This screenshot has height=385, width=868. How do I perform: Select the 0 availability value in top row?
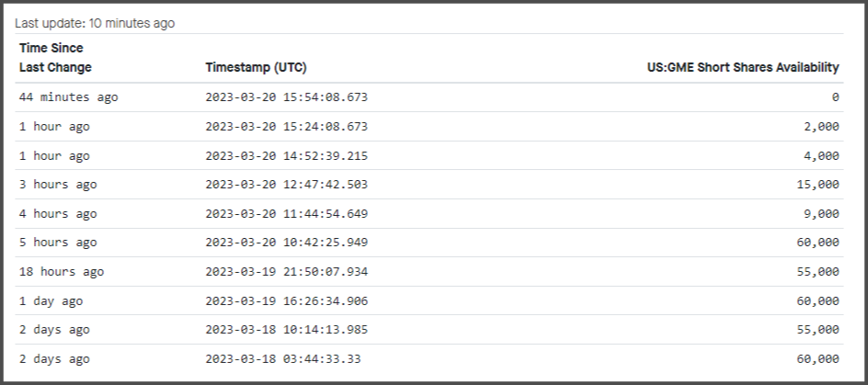pos(835,97)
